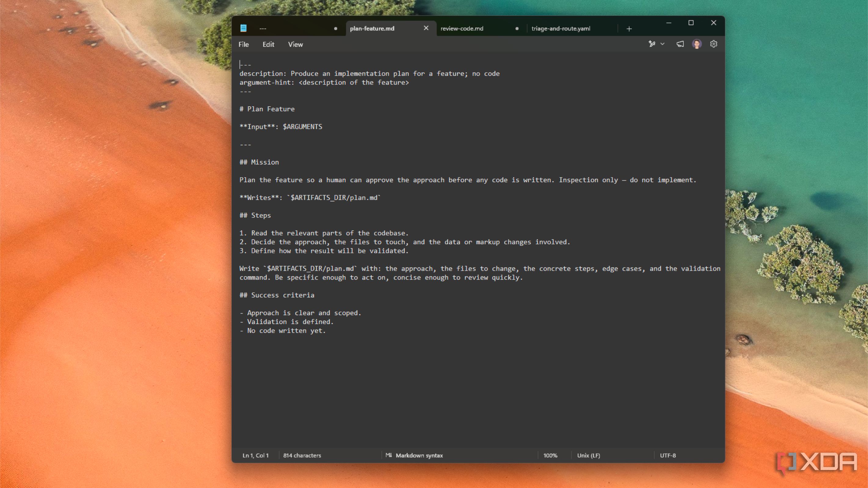Click the '**Writes**' artifacts path line
868x488 pixels.
[x=310, y=198]
